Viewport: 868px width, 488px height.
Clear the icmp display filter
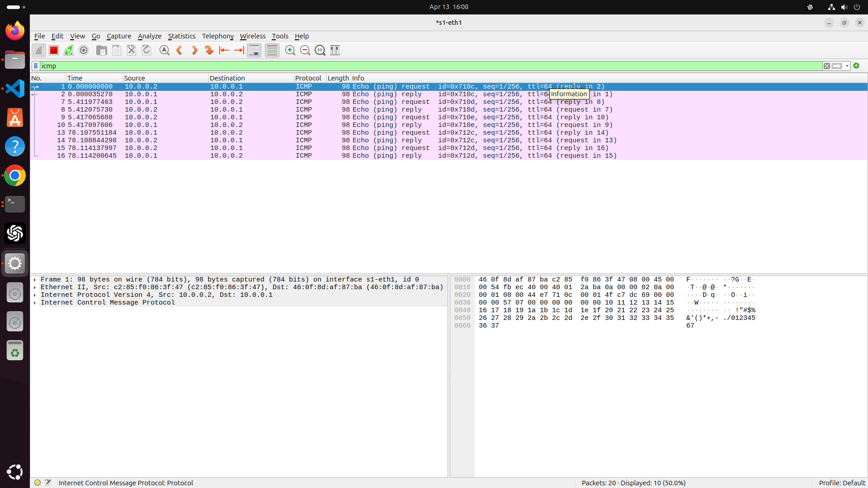[x=827, y=66]
